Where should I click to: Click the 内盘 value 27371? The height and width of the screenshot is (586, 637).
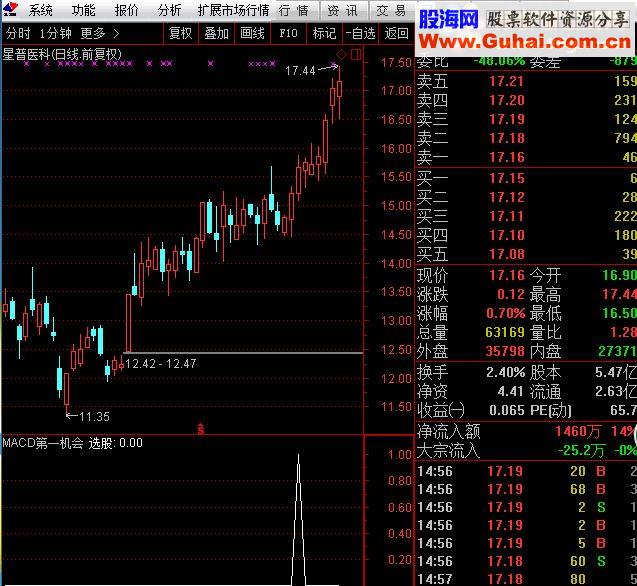617,351
